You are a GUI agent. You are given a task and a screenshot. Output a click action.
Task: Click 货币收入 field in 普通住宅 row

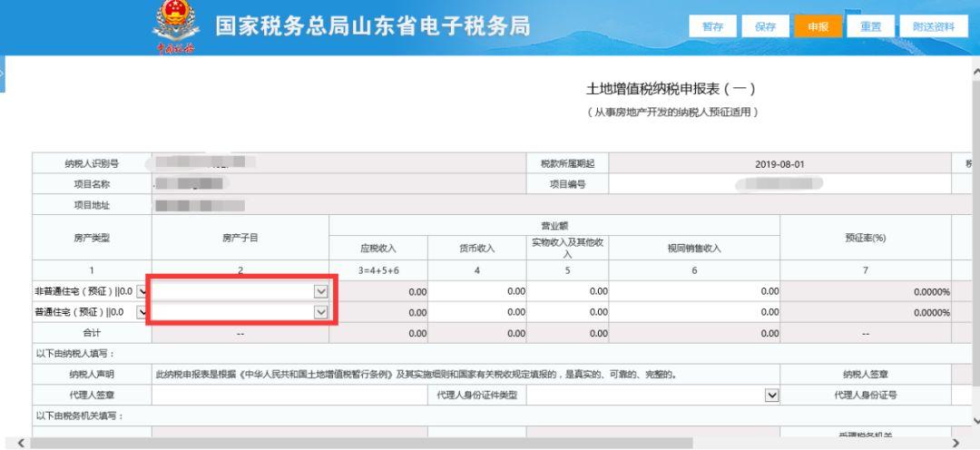477,312
